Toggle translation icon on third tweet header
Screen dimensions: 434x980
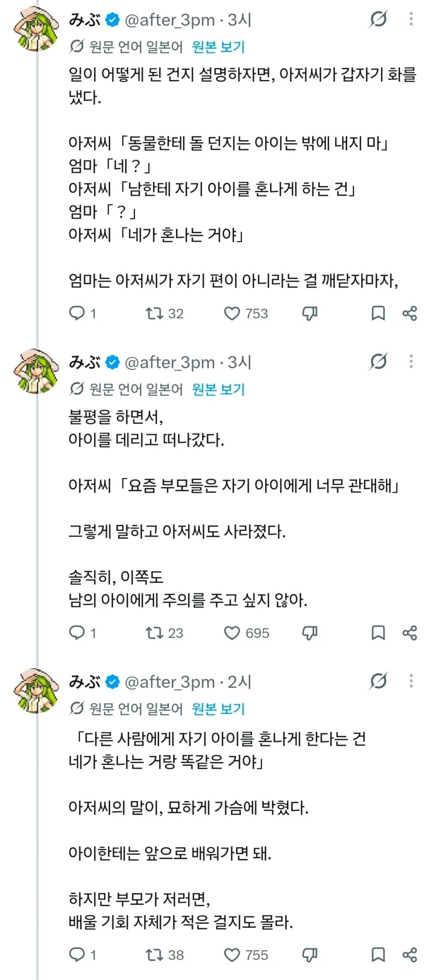(379, 681)
